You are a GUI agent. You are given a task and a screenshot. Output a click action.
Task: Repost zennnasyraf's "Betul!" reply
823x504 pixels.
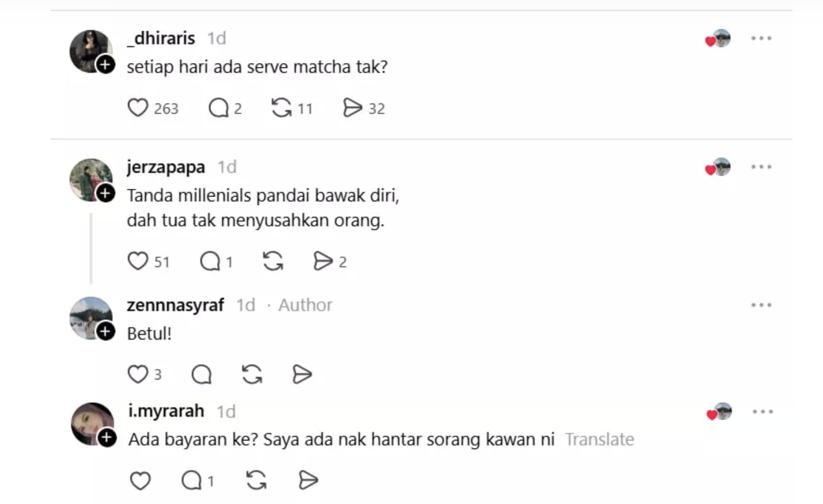(x=252, y=374)
